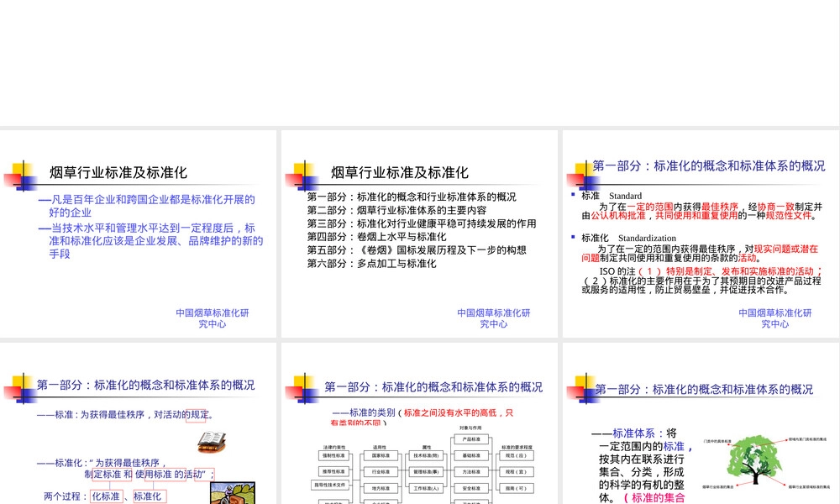Viewport: 840px width, 504px height.
Task: Click title 烟草行业标准及标准化 above the 百年企业 bullets
Action: tap(118, 172)
